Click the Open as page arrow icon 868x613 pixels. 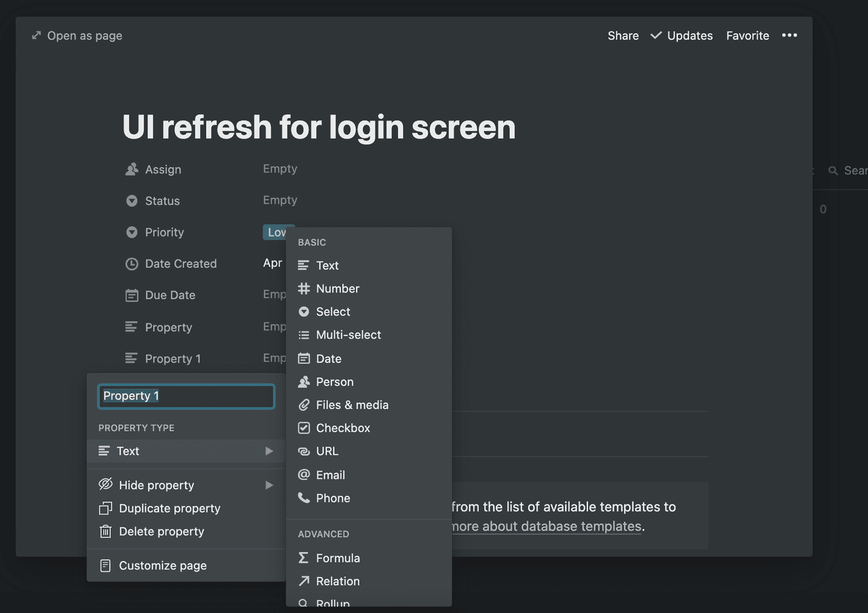point(36,36)
